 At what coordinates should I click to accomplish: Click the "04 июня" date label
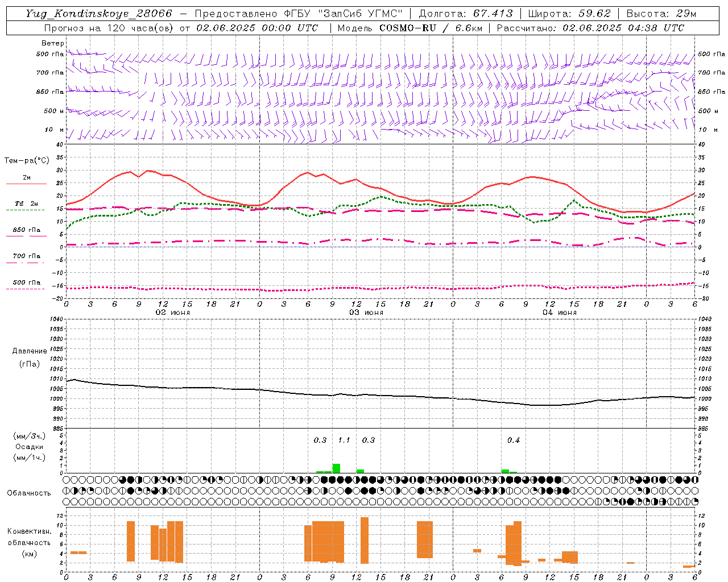click(560, 313)
